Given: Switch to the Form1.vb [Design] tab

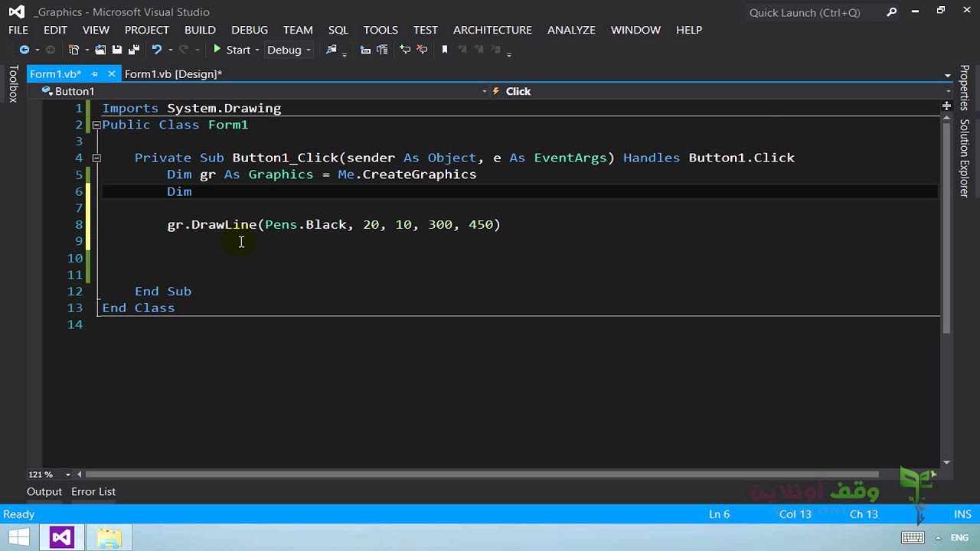Looking at the screenshot, I should tap(173, 74).
